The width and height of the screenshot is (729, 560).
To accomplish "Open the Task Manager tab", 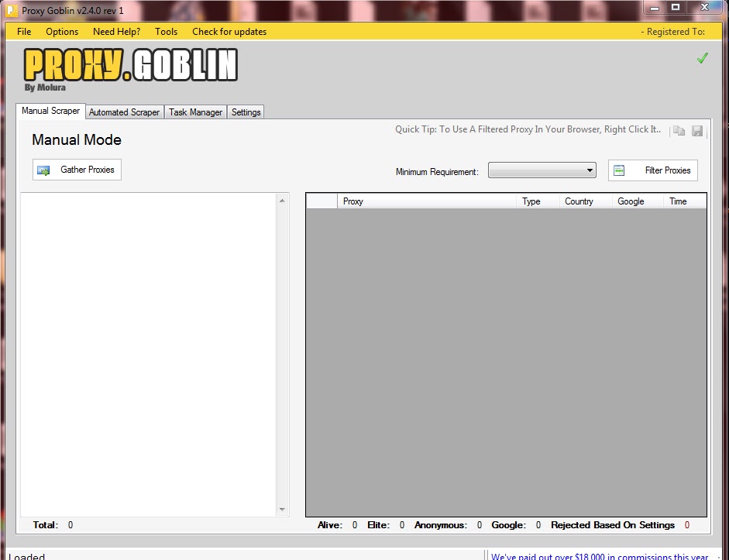I will pos(195,112).
